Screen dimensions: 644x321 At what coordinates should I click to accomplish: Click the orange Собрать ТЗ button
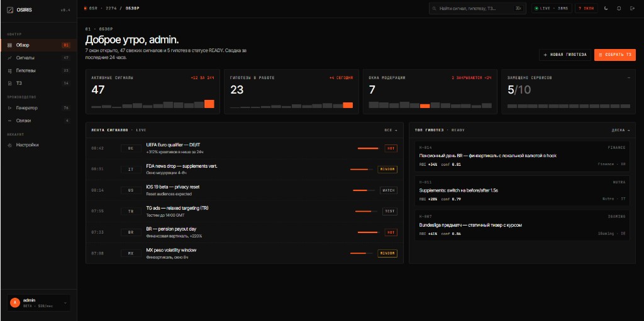coord(615,55)
